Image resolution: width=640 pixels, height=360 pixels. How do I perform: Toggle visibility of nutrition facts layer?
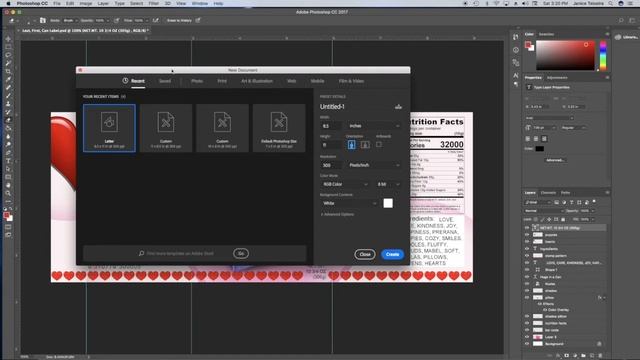(527, 323)
